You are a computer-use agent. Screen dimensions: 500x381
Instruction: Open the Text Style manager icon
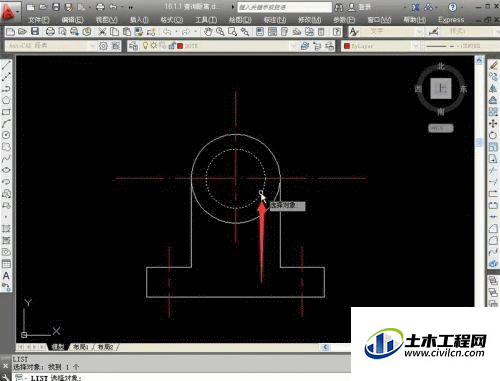pyautogui.click(x=354, y=32)
